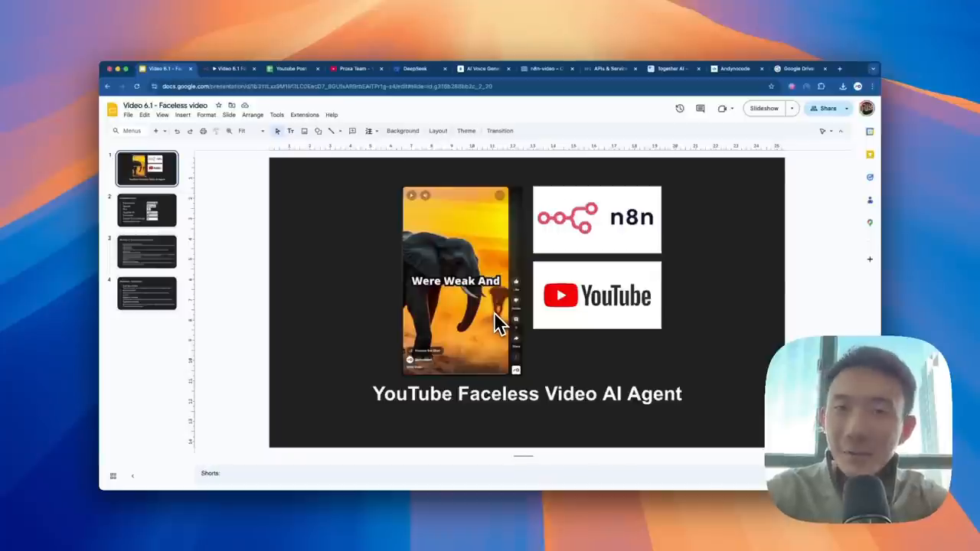Open the Google account avatar
This screenshot has height=551, width=980.
click(x=867, y=109)
